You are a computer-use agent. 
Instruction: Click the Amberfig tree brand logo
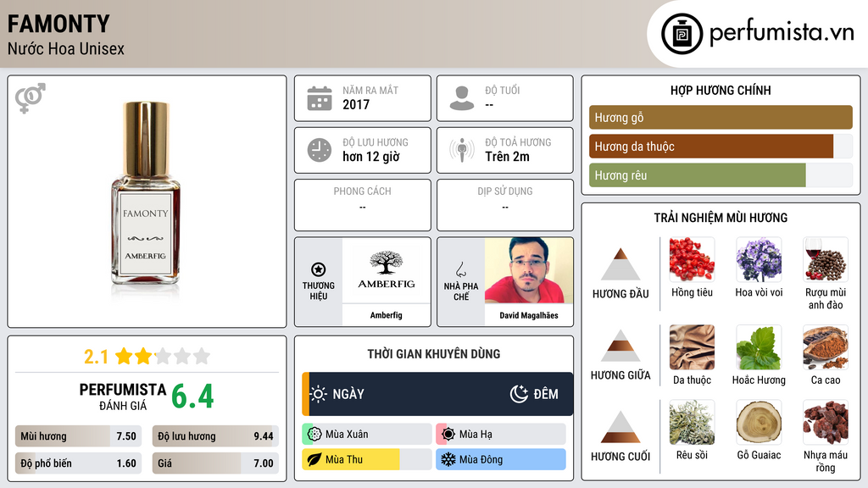[387, 270]
